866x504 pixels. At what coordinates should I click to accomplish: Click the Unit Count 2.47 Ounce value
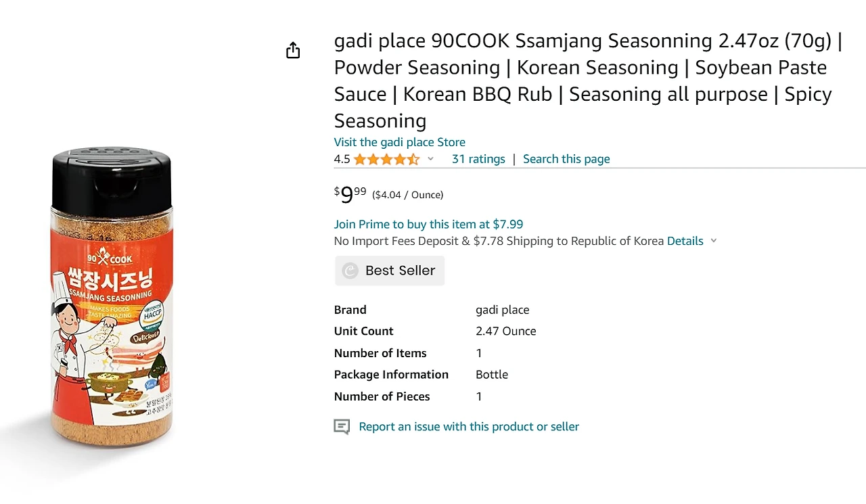click(x=505, y=331)
